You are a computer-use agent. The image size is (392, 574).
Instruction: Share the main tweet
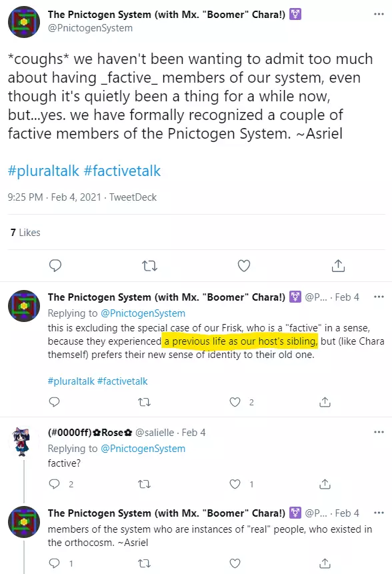(x=338, y=265)
